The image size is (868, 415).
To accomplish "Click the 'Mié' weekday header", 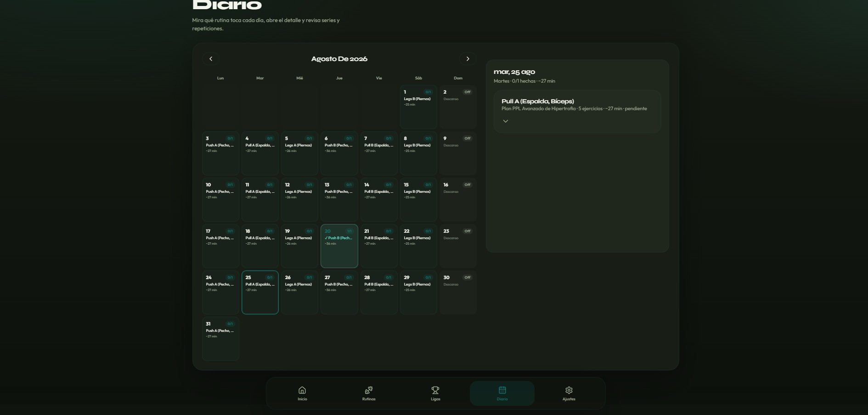I will pos(299,78).
